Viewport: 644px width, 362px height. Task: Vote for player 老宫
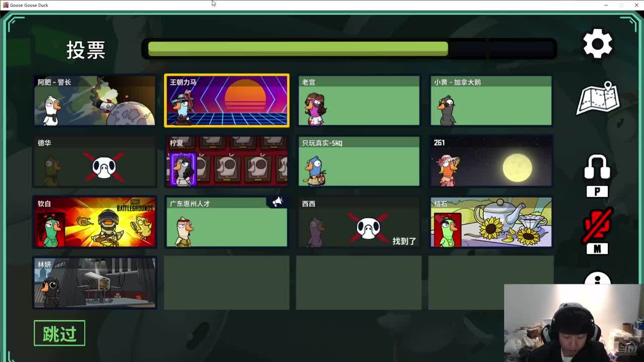pyautogui.click(x=359, y=101)
